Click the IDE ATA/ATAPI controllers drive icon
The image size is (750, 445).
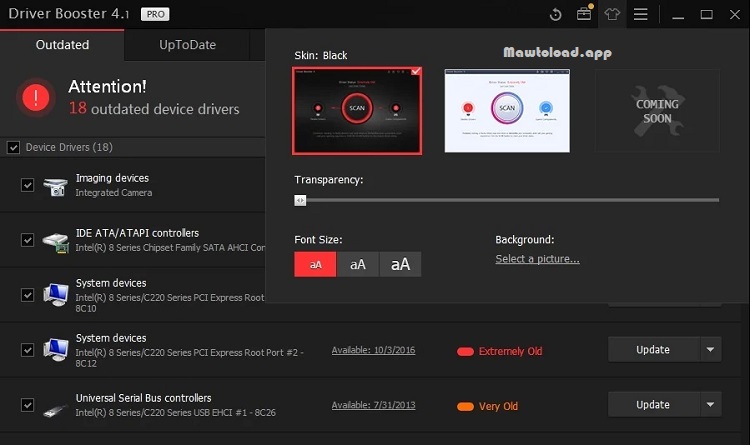[x=55, y=242]
